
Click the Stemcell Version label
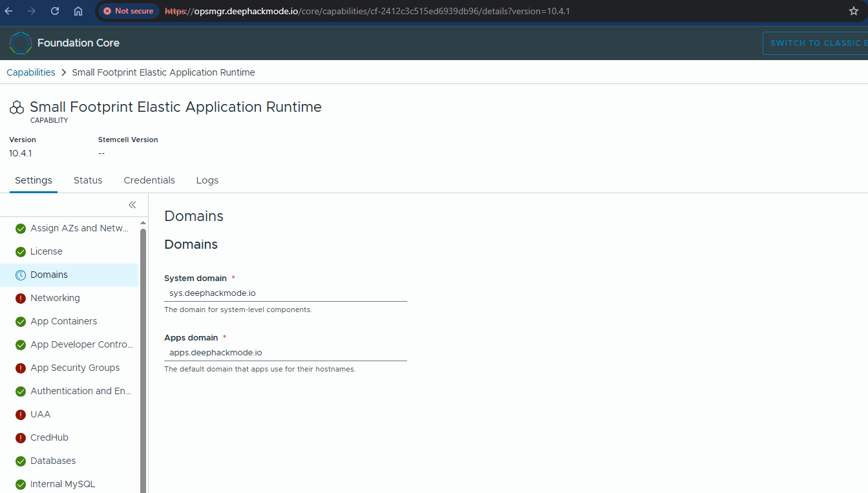pos(128,140)
